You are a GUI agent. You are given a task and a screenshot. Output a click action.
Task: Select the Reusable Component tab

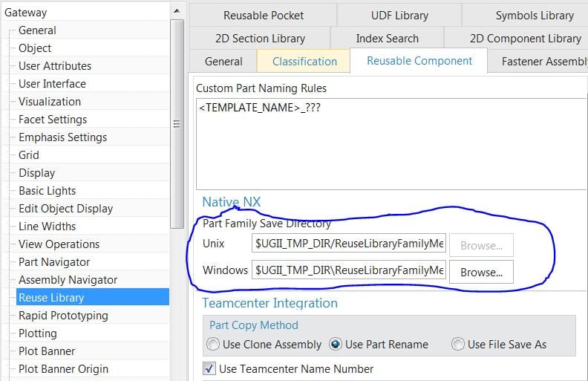419,61
